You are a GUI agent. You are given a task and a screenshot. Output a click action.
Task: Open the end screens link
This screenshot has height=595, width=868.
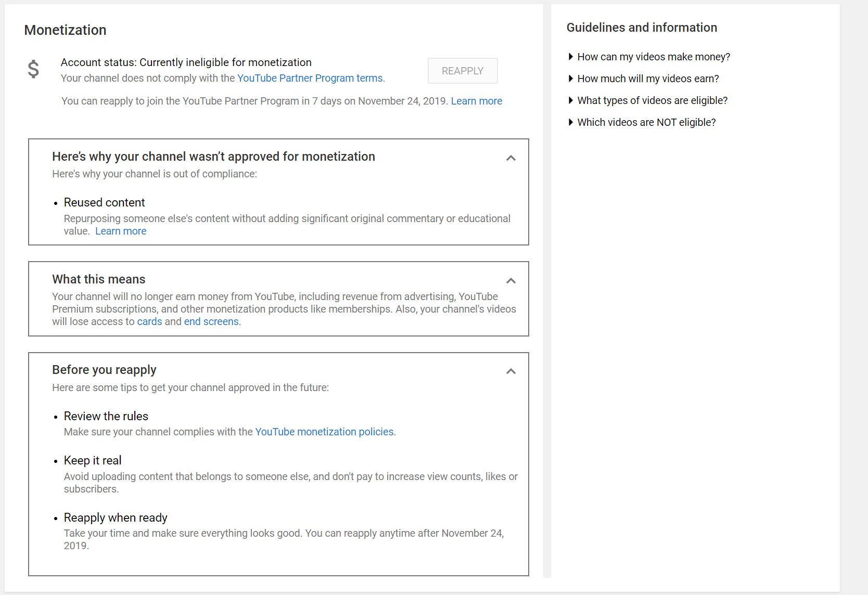click(x=211, y=321)
